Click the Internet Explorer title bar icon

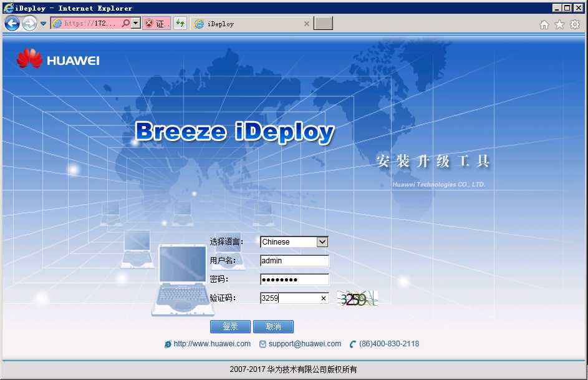(8, 8)
